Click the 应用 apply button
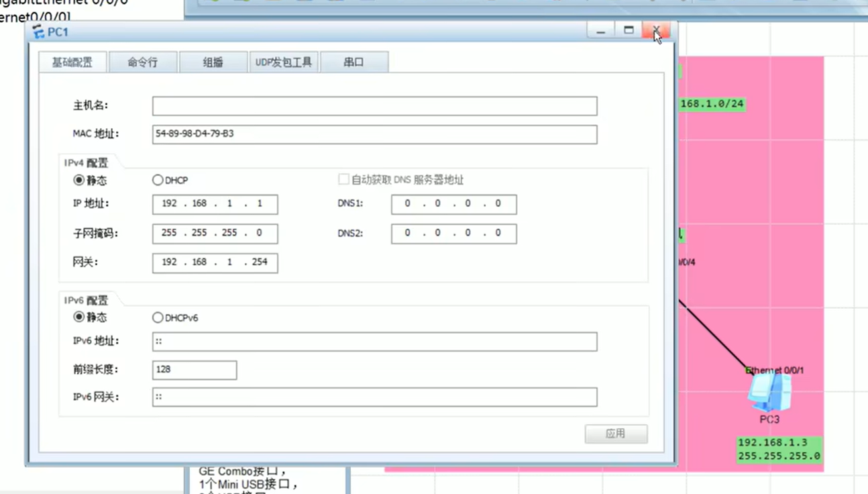 (616, 434)
